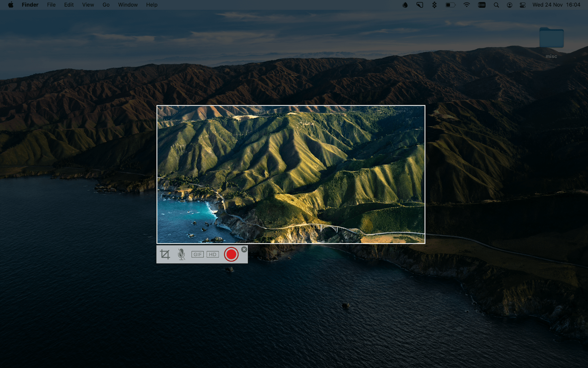Open the Window menu

pos(128,5)
